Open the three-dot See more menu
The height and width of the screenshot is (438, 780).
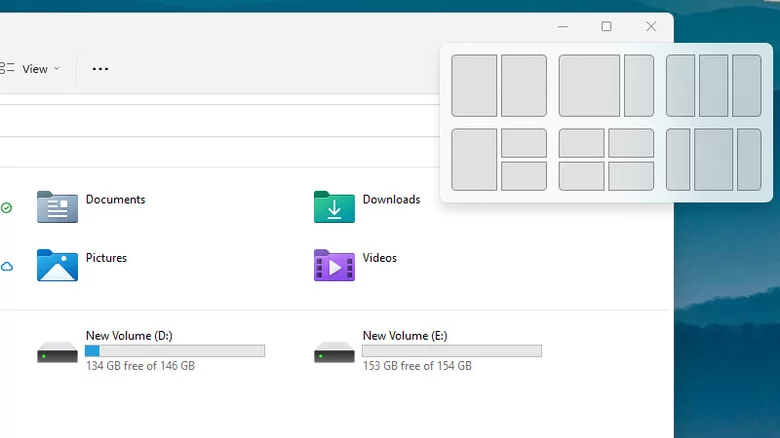[100, 69]
